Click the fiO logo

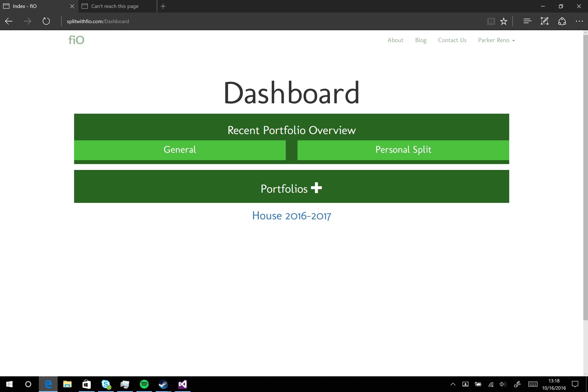tap(76, 40)
